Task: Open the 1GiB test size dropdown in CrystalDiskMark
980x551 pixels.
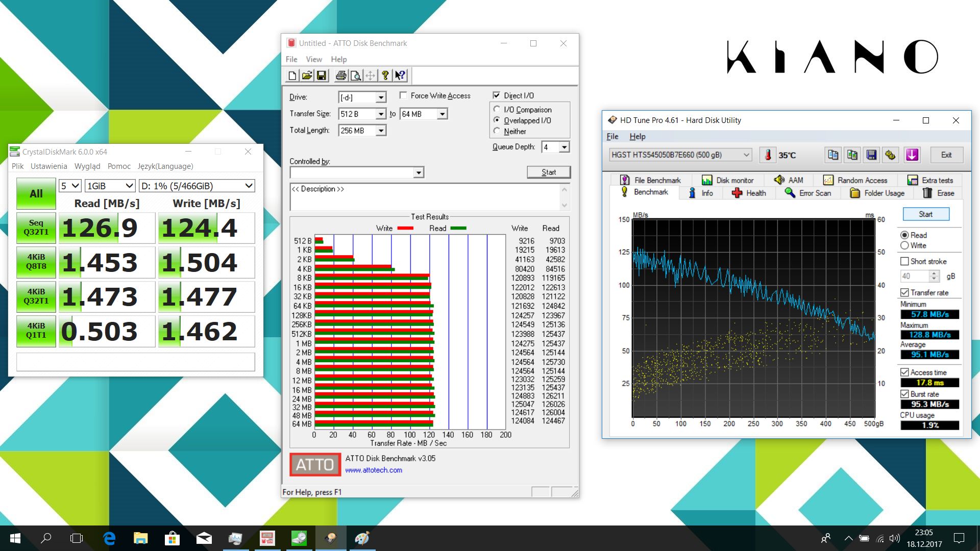Action: tap(129, 186)
